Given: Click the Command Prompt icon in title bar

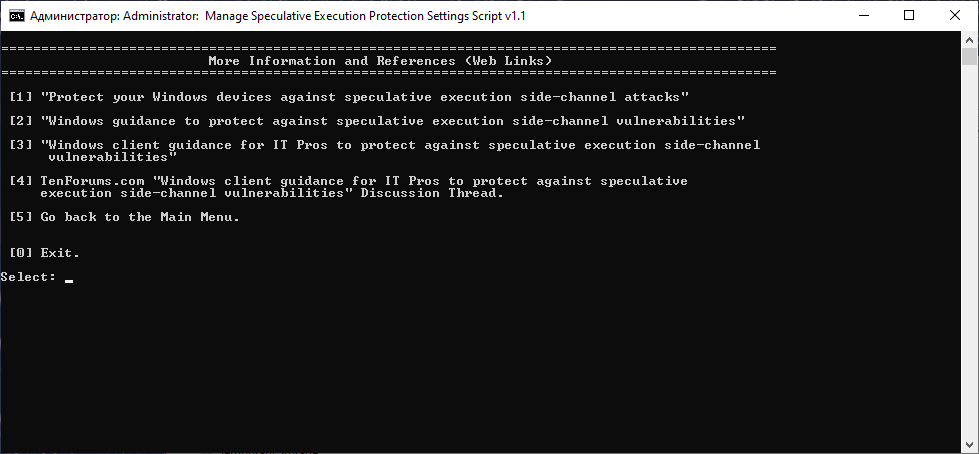Looking at the screenshot, I should tap(15, 15).
